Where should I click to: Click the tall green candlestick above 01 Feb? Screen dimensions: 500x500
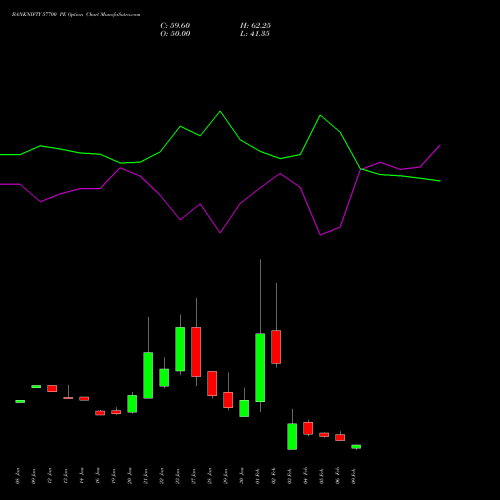click(x=260, y=367)
